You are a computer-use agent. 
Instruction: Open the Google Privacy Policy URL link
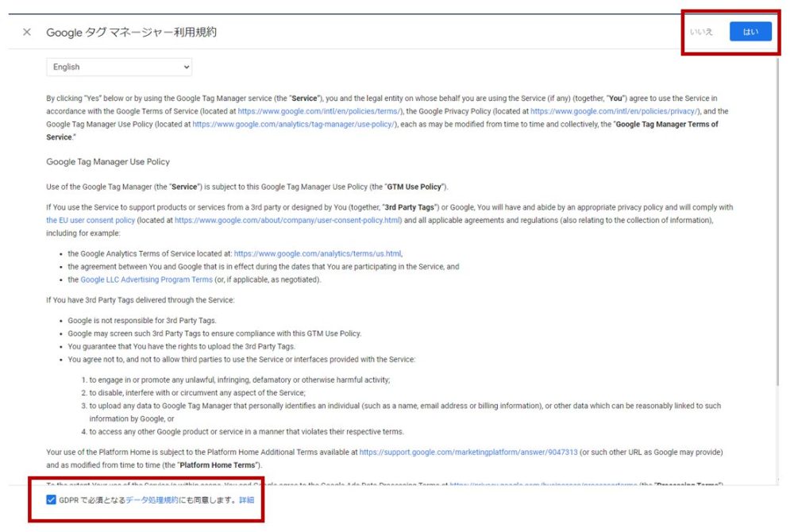click(615, 111)
